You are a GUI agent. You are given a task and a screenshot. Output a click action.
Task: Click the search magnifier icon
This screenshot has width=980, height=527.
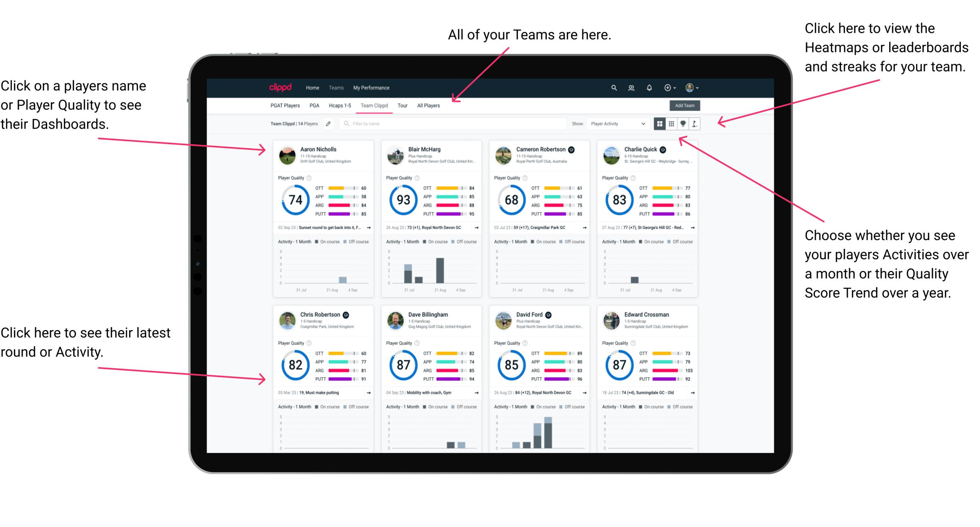coord(613,87)
